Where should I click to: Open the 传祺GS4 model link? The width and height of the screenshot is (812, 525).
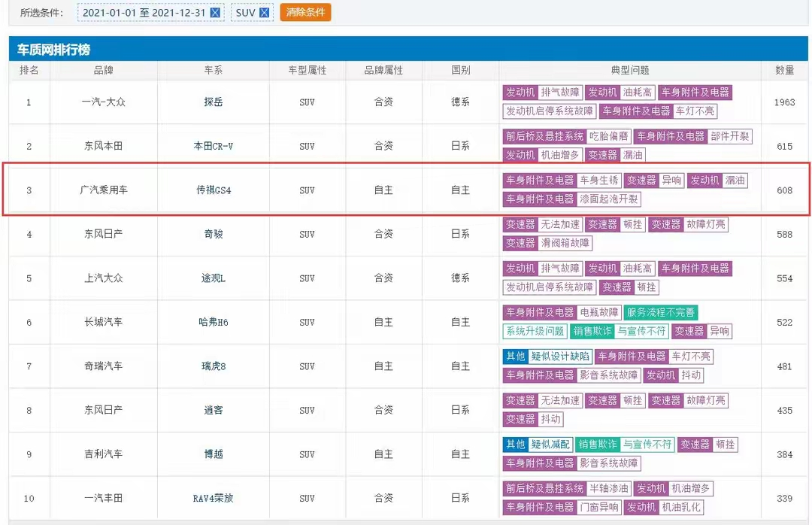click(x=214, y=190)
